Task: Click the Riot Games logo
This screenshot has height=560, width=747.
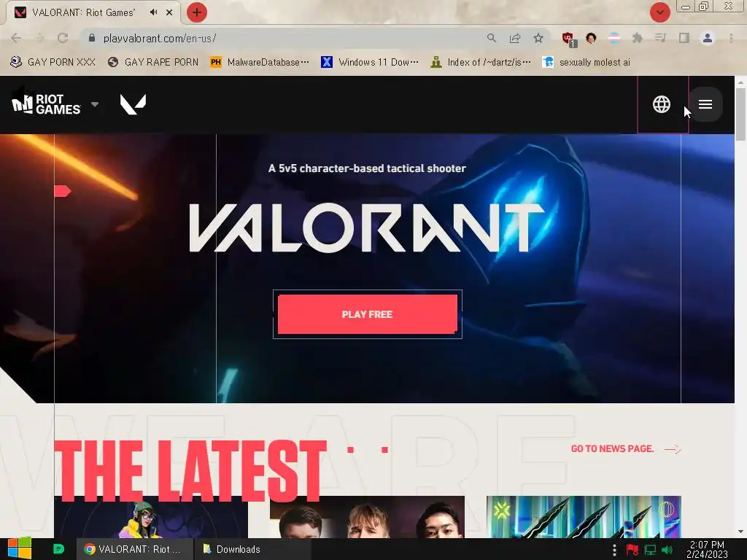Action: tap(46, 104)
